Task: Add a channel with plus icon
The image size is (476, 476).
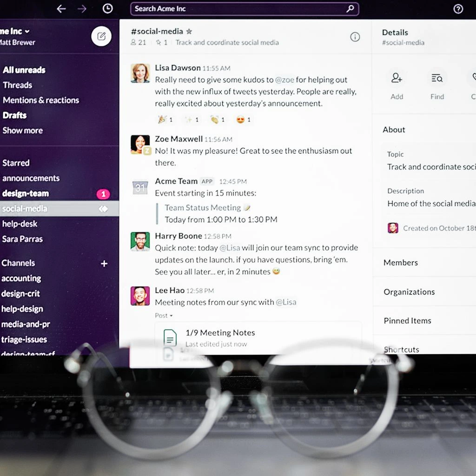Action: click(x=104, y=264)
